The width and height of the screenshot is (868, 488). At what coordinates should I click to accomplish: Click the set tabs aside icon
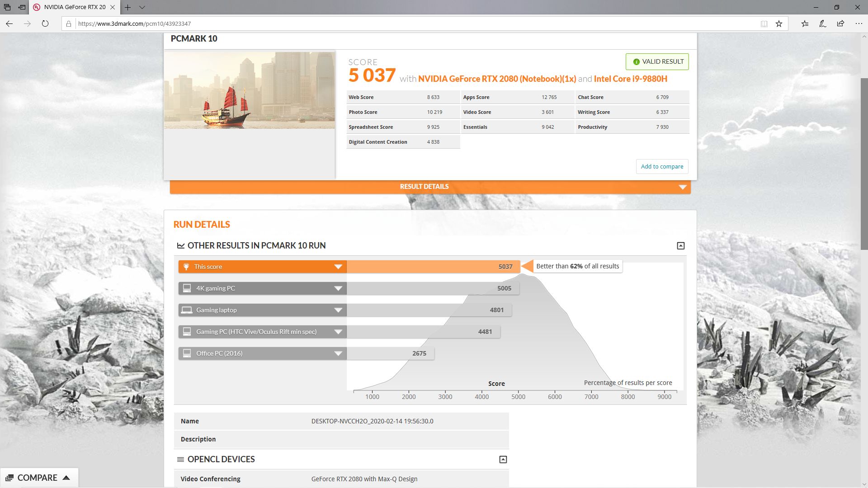coord(22,7)
